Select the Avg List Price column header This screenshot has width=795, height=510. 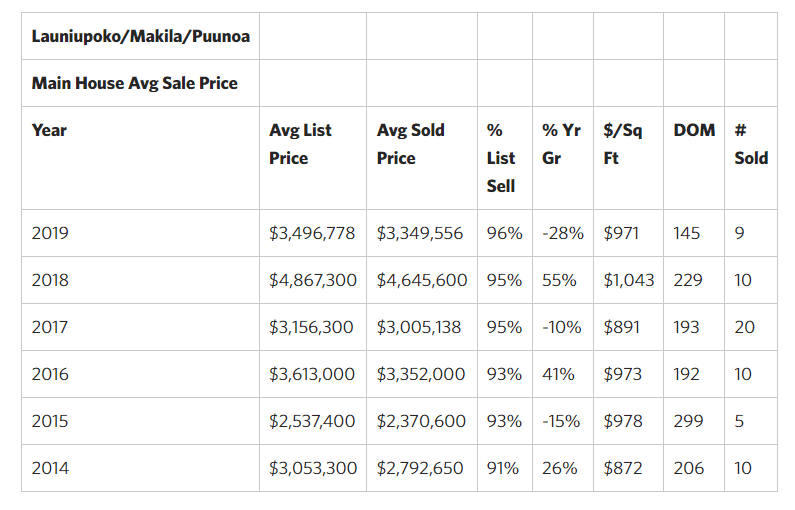(x=300, y=144)
